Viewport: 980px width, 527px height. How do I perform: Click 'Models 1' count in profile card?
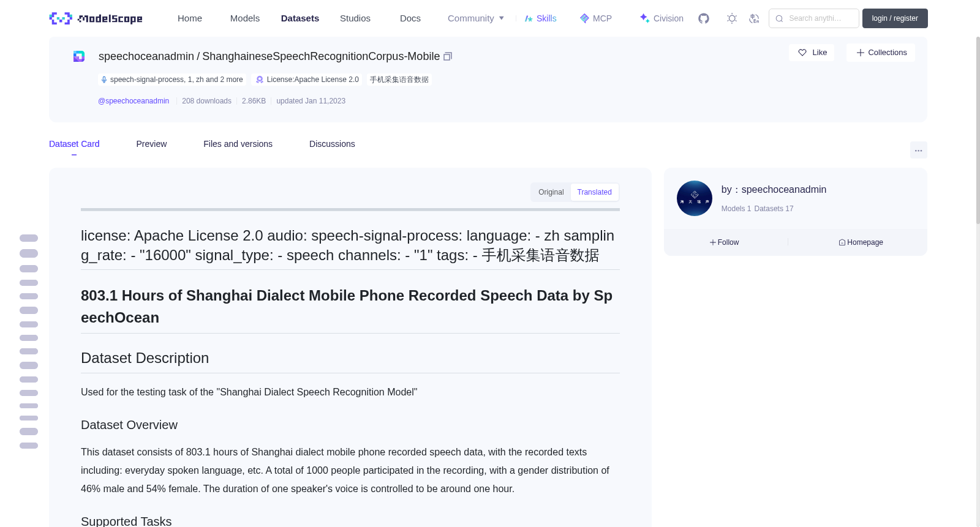pyautogui.click(x=736, y=209)
